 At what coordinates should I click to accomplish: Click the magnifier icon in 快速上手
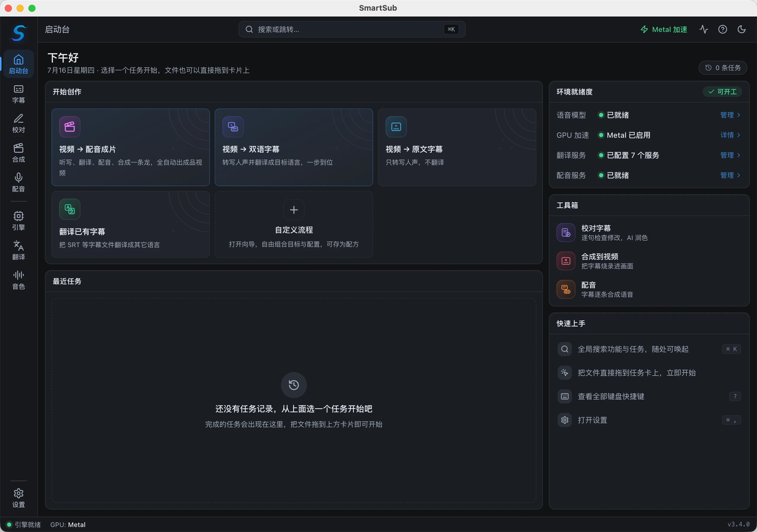point(564,349)
